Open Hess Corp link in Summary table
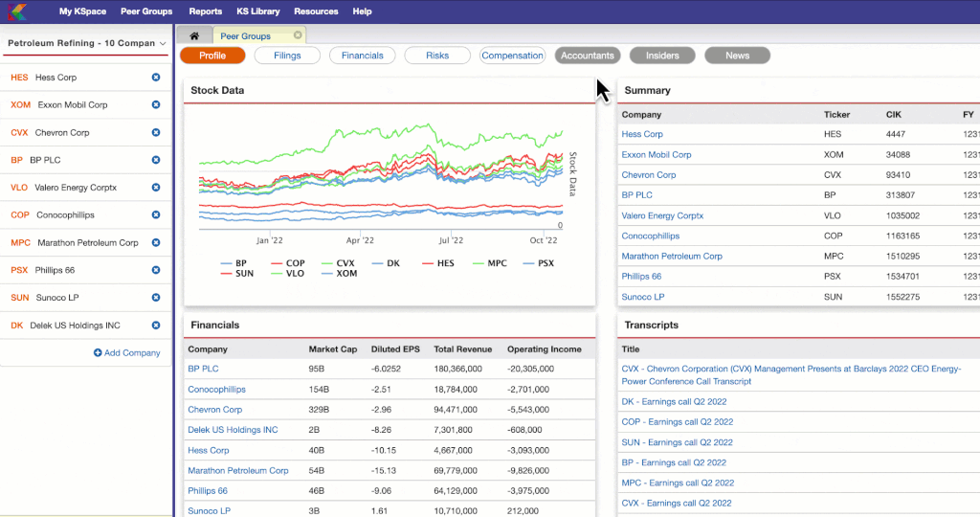Image resolution: width=980 pixels, height=517 pixels. (642, 134)
